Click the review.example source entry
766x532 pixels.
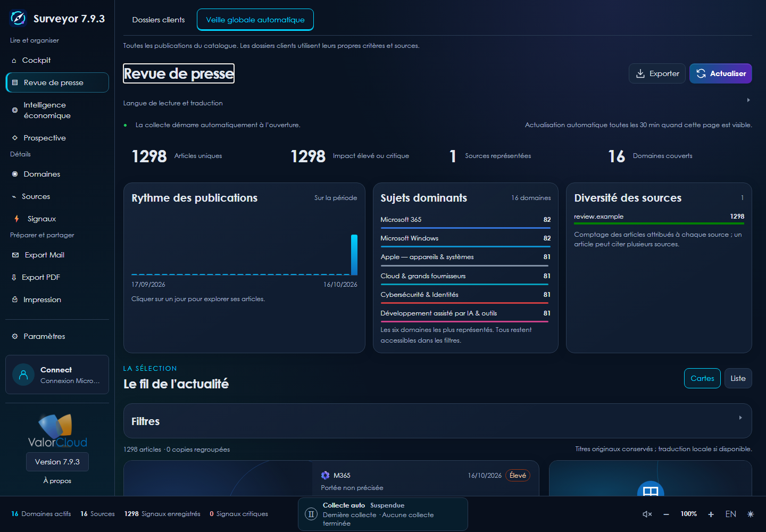click(659, 218)
